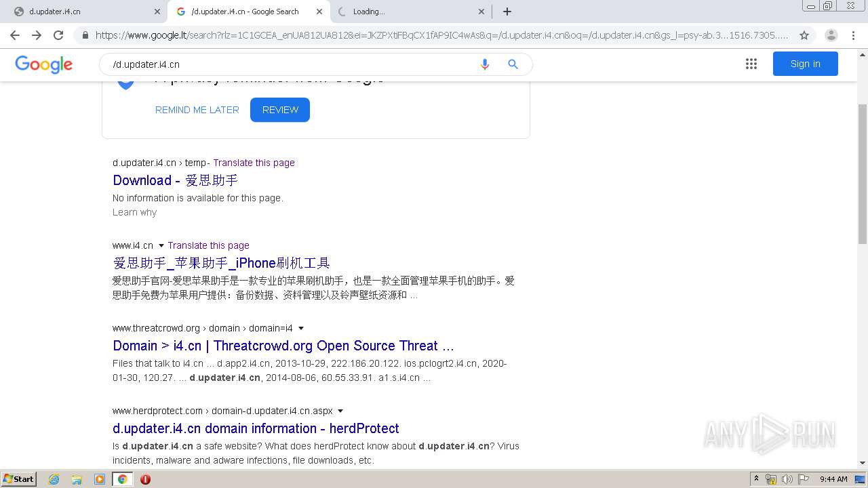Image resolution: width=868 pixels, height=488 pixels.
Task: Submit search with magnifier icon
Action: pyautogui.click(x=513, y=64)
